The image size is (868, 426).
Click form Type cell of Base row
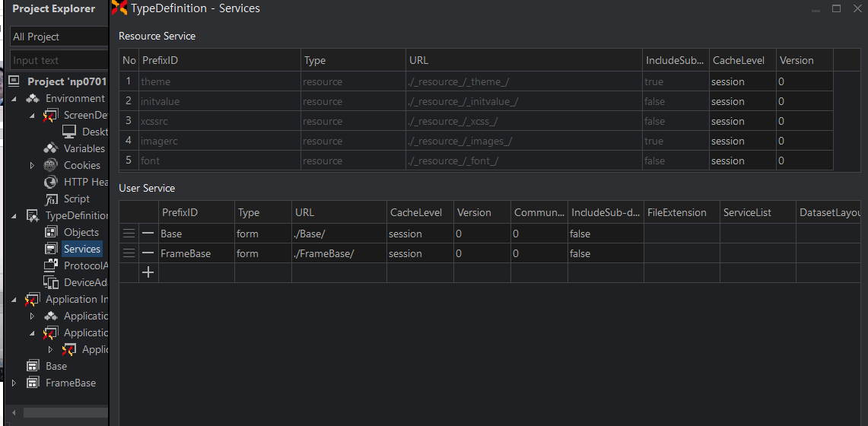263,234
